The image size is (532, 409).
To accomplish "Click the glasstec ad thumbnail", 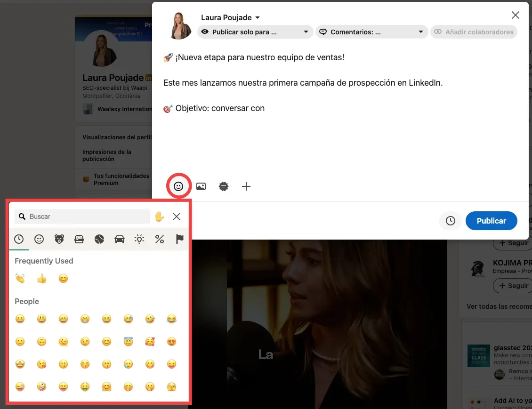I will pyautogui.click(x=479, y=356).
